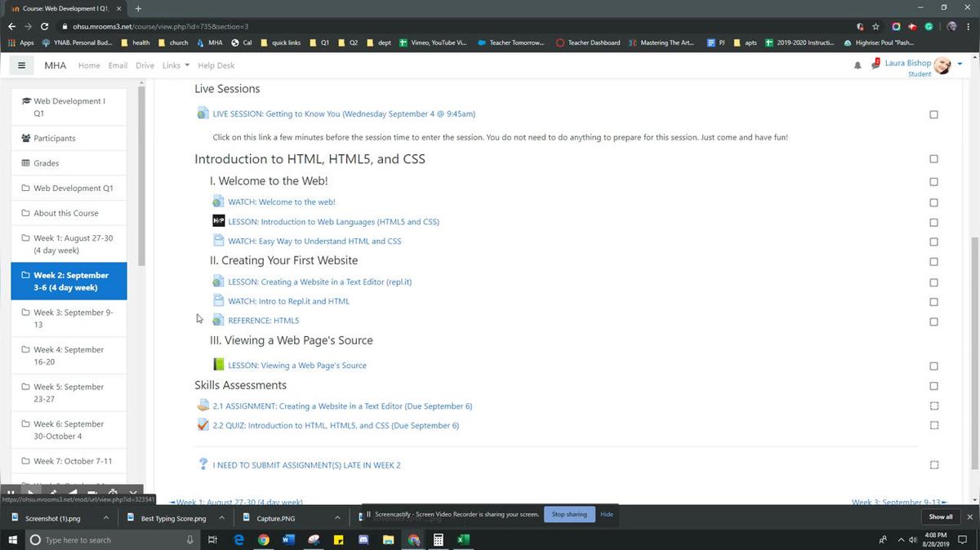This screenshot has width=980, height=550.
Task: Bookmark this page with the star icon
Action: tap(875, 26)
